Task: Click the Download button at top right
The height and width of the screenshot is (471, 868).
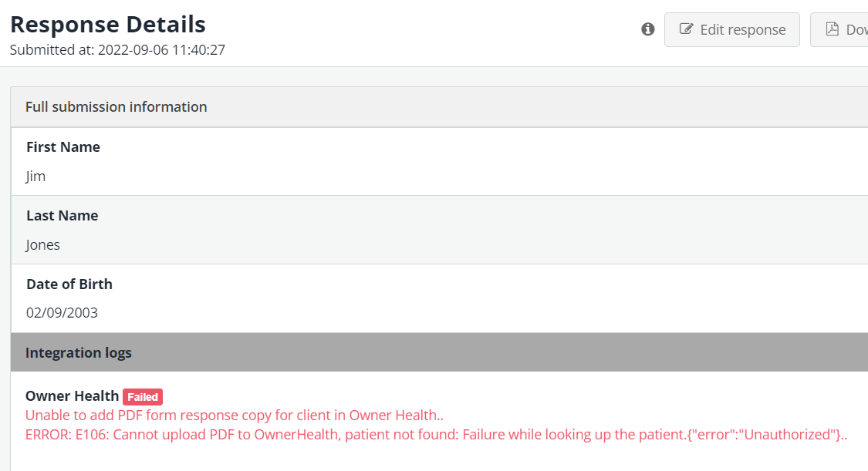Action: click(x=839, y=30)
